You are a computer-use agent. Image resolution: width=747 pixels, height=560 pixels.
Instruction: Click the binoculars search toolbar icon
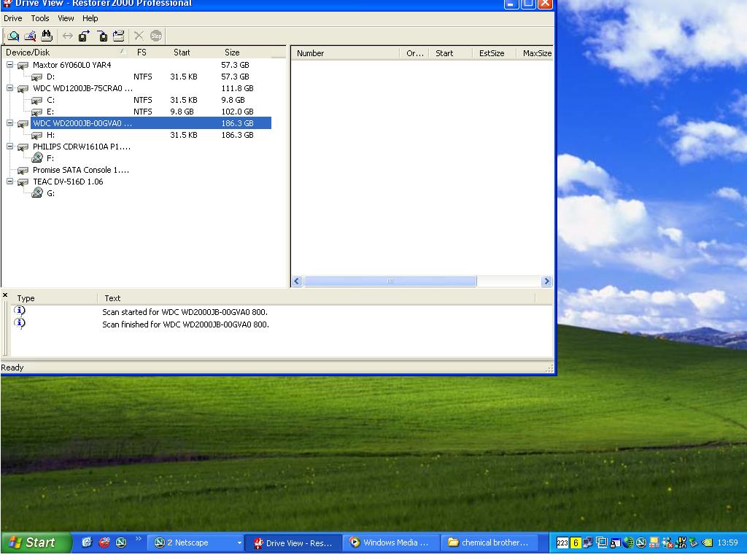(x=47, y=36)
